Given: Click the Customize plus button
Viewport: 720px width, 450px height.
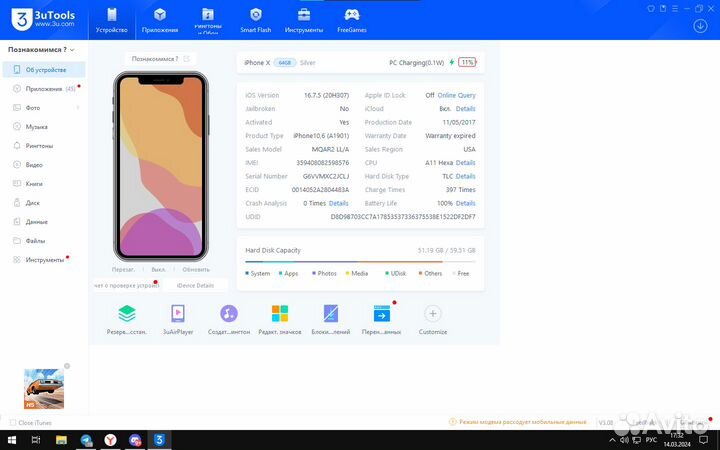Looking at the screenshot, I should click(x=433, y=314).
